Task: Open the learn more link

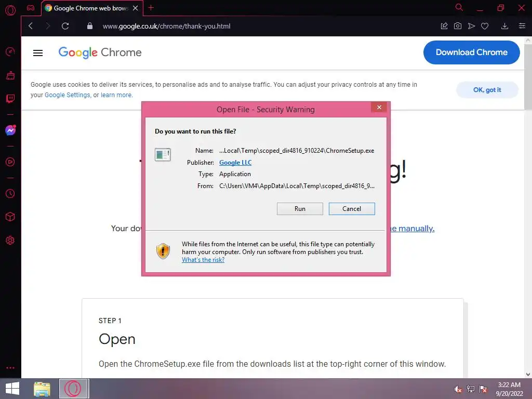Action: click(x=116, y=95)
